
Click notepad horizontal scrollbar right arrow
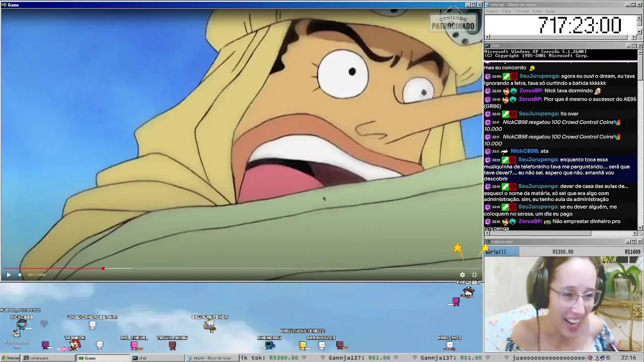[x=634, y=37]
